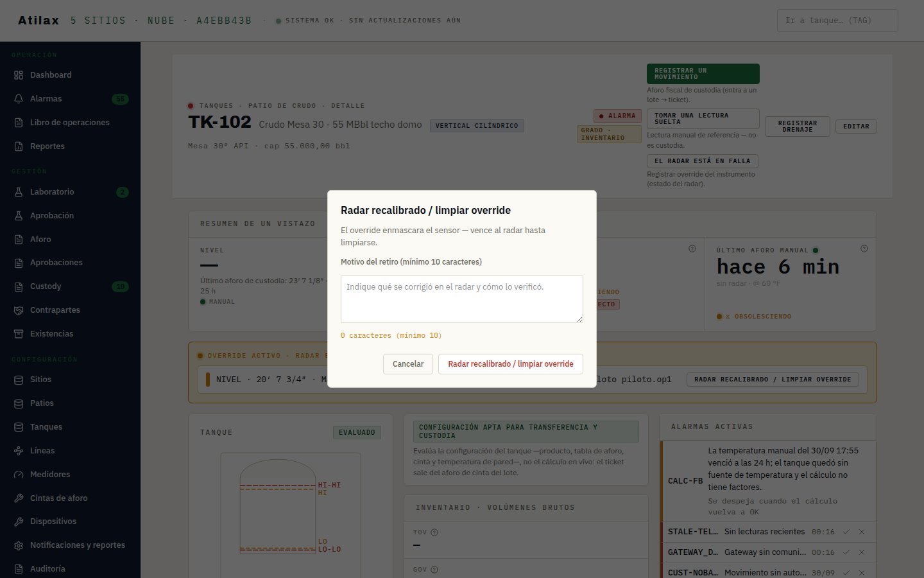Click the Custody document icon
The height and width of the screenshot is (578, 924).
tap(19, 286)
